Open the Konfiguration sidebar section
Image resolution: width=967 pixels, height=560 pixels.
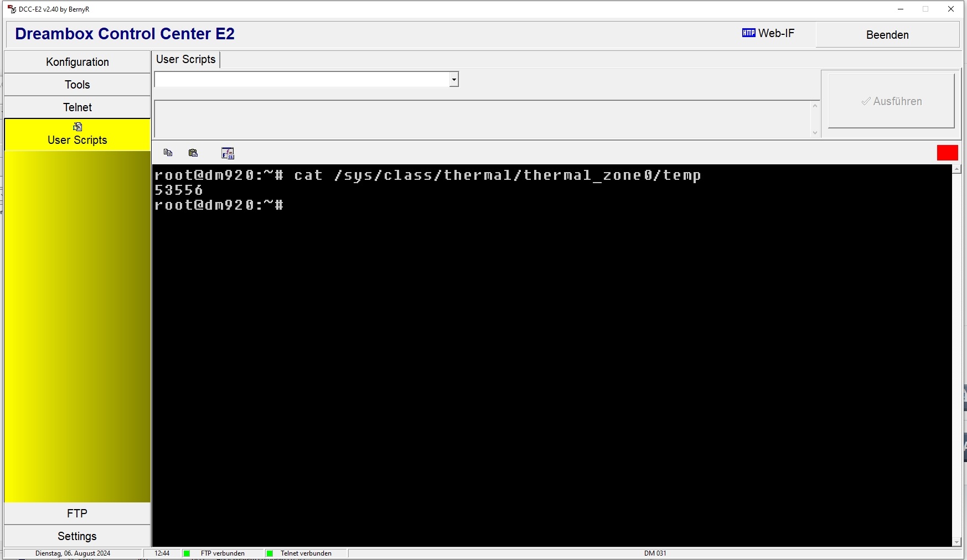[x=77, y=62]
